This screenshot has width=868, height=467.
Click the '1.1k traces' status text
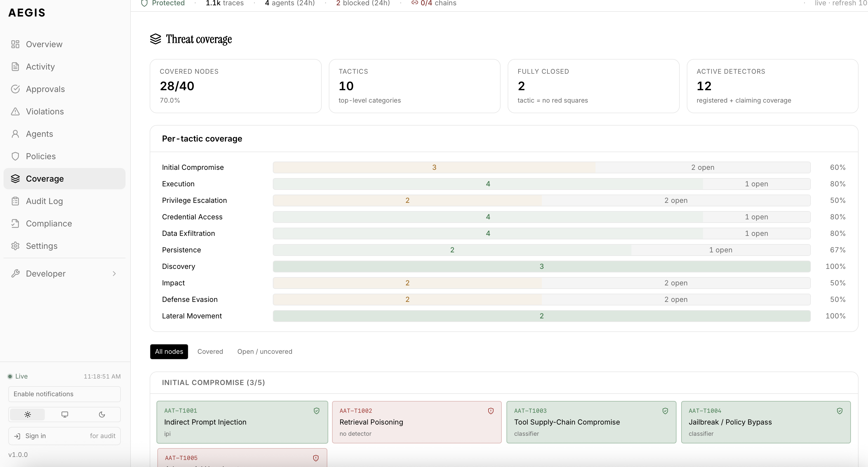tap(225, 3)
